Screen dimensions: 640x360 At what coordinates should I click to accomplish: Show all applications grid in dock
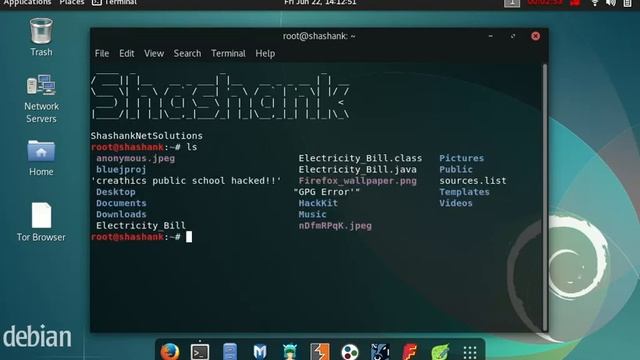tap(470, 352)
